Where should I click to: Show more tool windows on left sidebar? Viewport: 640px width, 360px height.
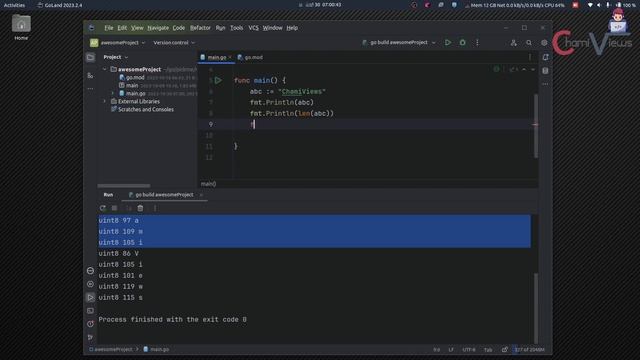[x=90, y=89]
